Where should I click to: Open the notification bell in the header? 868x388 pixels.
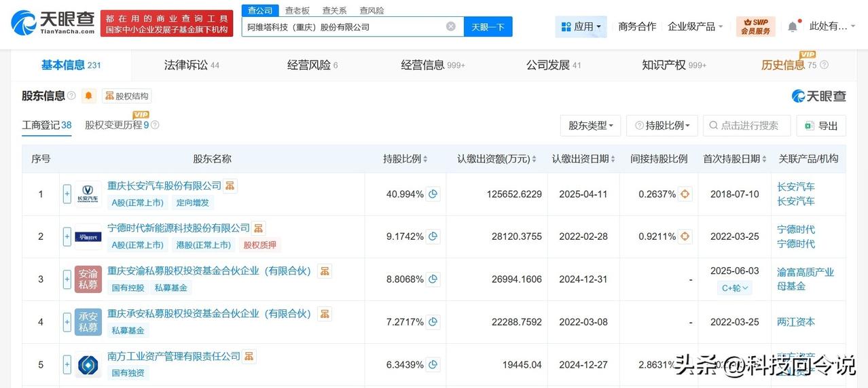click(793, 27)
